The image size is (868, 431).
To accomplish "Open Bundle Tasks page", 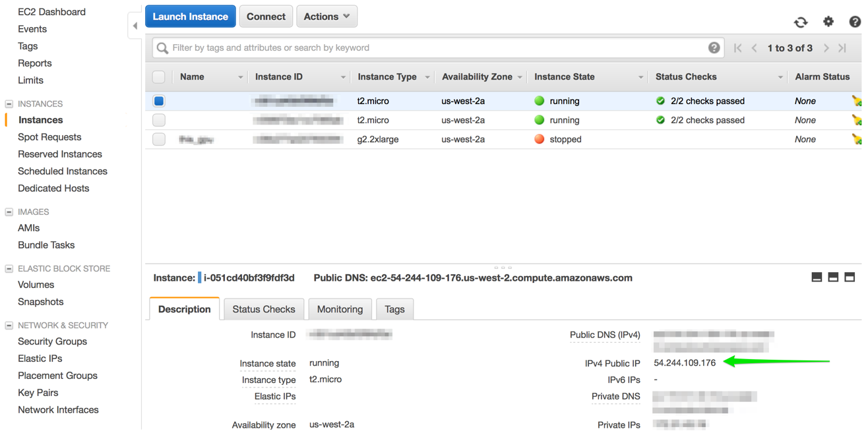I will (46, 245).
